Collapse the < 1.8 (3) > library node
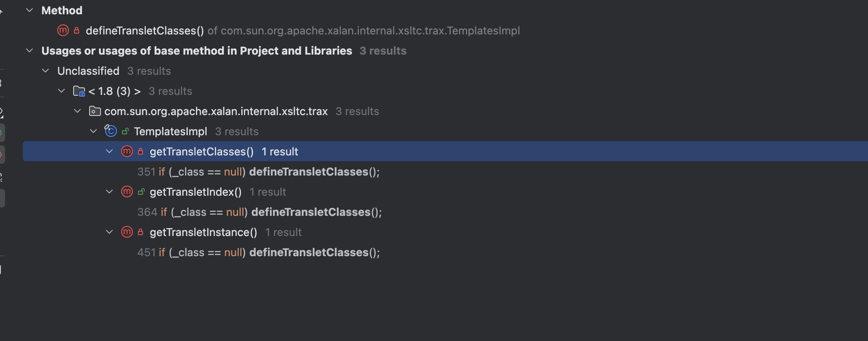The width and height of the screenshot is (868, 341). tap(61, 91)
